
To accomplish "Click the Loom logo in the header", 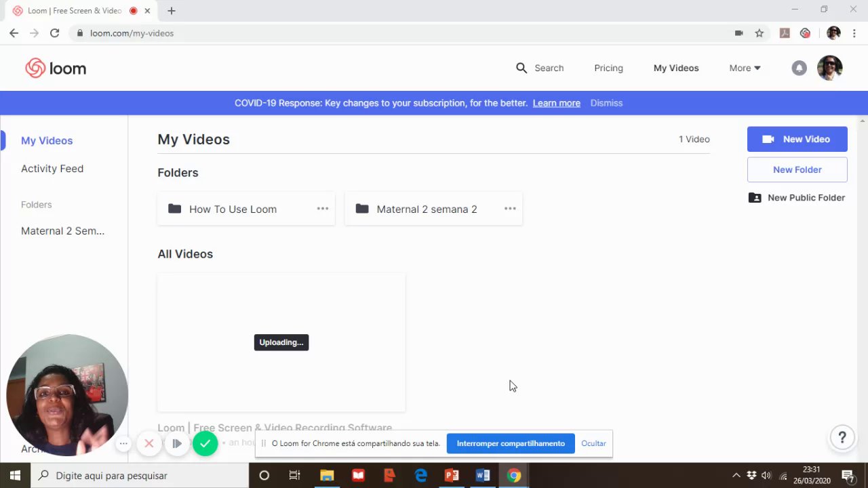I will [56, 68].
